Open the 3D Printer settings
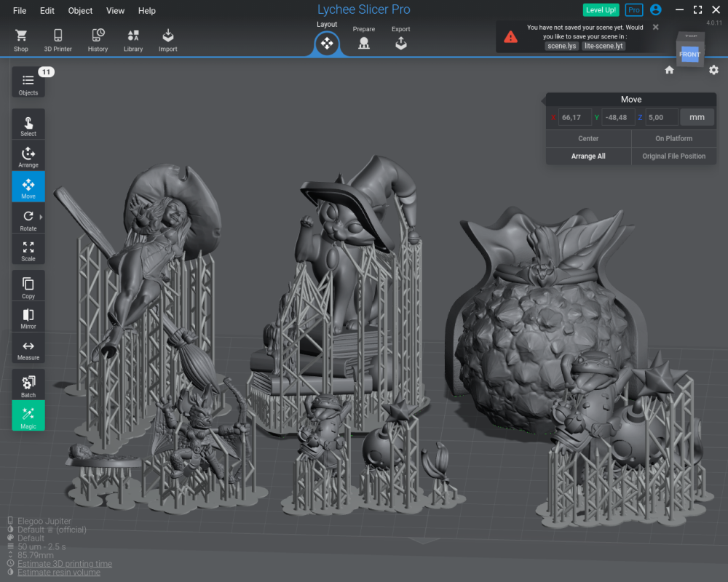Image resolution: width=728 pixels, height=582 pixels. (58, 40)
